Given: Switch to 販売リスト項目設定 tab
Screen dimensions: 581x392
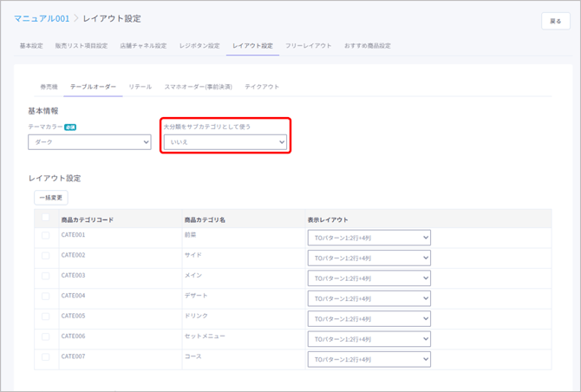Looking at the screenshot, I should [x=81, y=45].
